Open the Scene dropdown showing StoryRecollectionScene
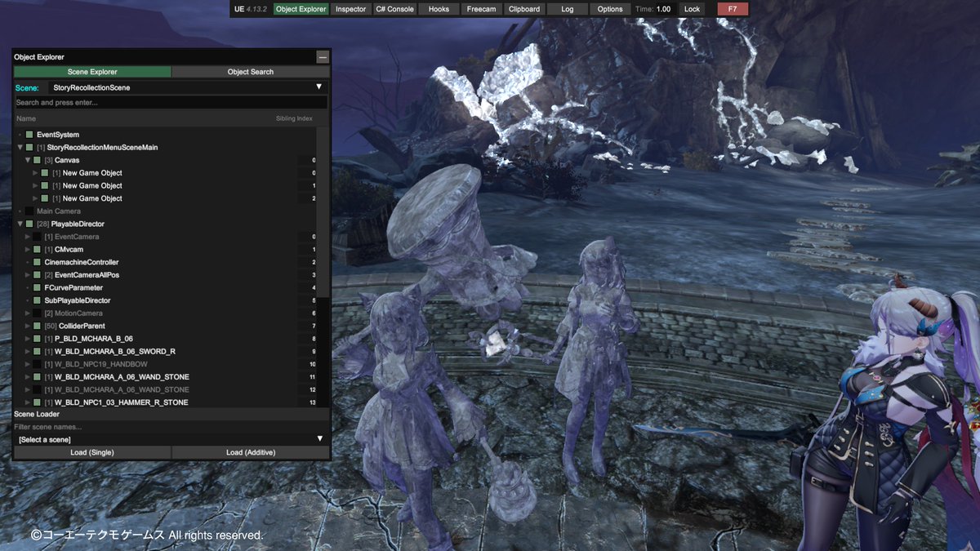This screenshot has width=980, height=551. coord(188,87)
